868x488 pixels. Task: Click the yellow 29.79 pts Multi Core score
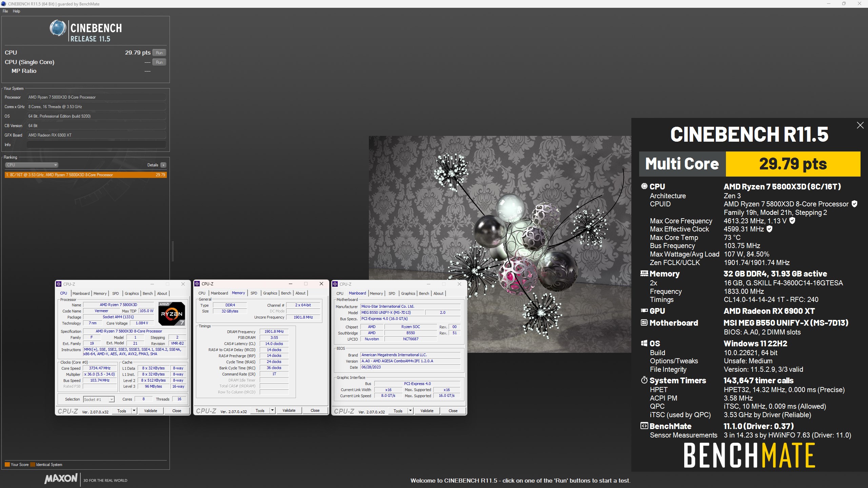793,164
